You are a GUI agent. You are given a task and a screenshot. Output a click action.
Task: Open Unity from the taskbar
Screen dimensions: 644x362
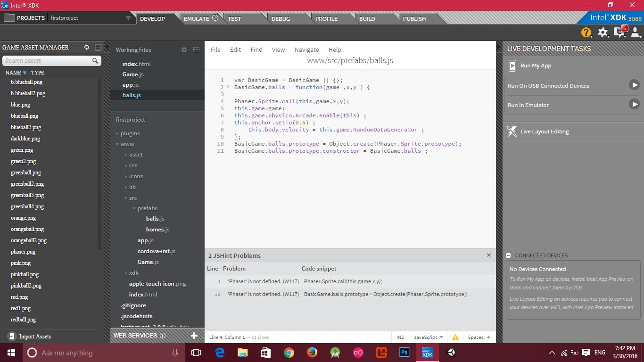tap(451, 353)
